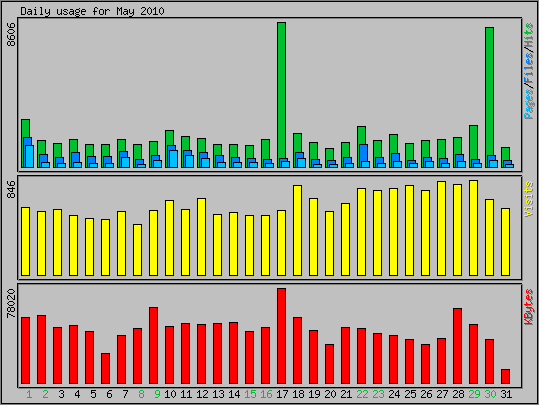This screenshot has height=405, width=539.
Task: Select day label 20 on the x-axis
Action: [x=330, y=394]
